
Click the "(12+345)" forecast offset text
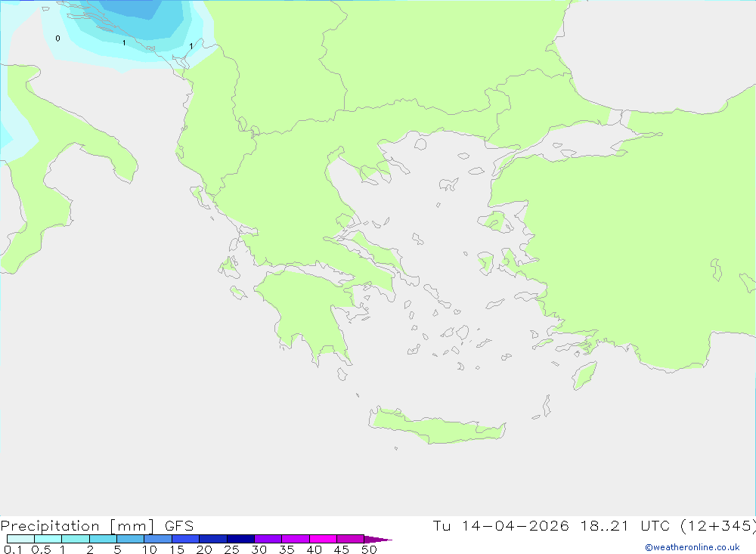pyautogui.click(x=718, y=525)
